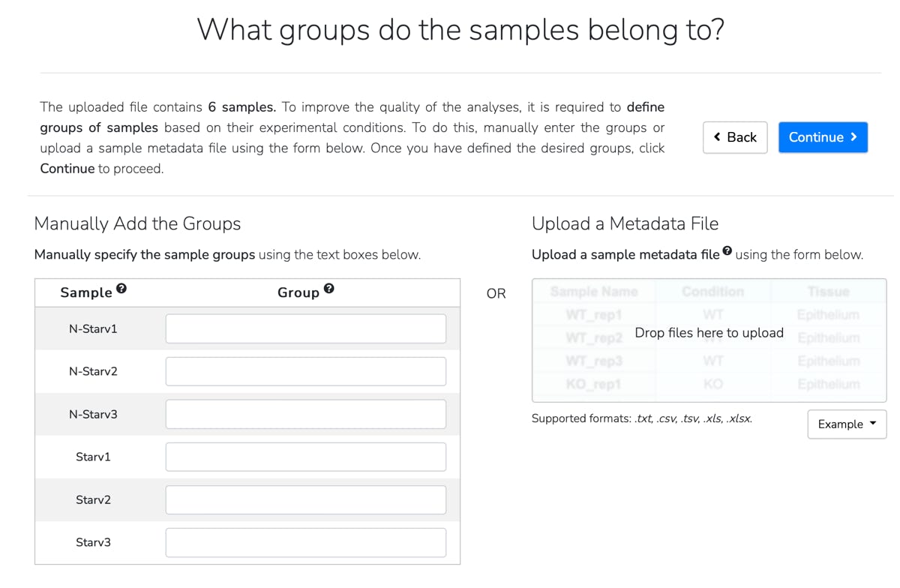This screenshot has width=900, height=588.
Task: Click the Group column header
Action: [298, 292]
